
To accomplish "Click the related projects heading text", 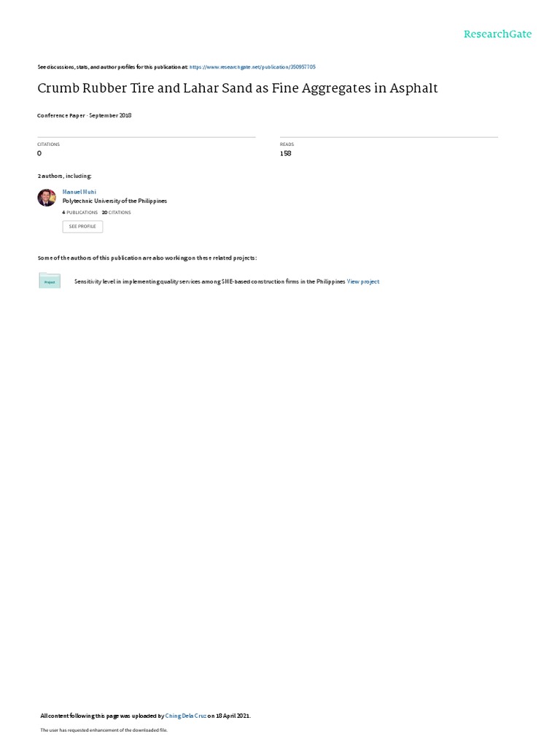I will (x=147, y=258).
